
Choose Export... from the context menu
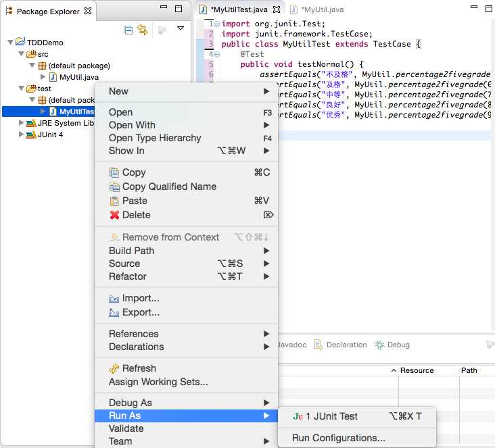click(x=140, y=312)
